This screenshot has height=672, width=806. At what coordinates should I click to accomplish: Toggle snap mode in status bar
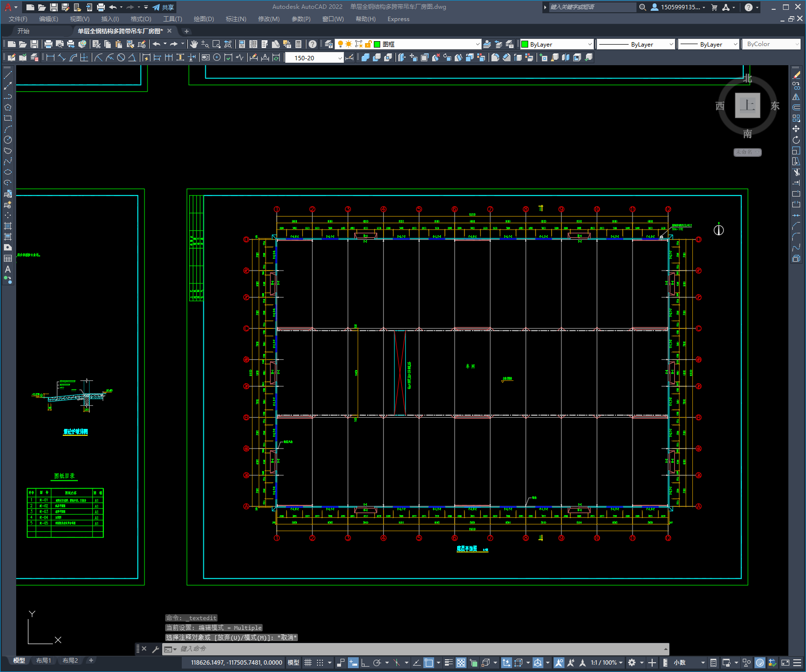tap(320, 663)
